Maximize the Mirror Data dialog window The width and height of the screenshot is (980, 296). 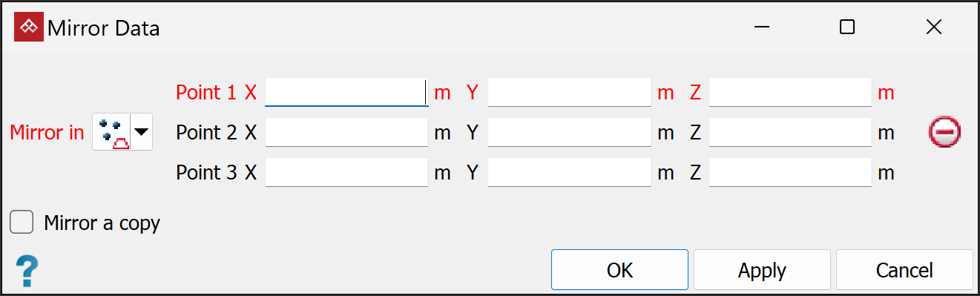[847, 27]
